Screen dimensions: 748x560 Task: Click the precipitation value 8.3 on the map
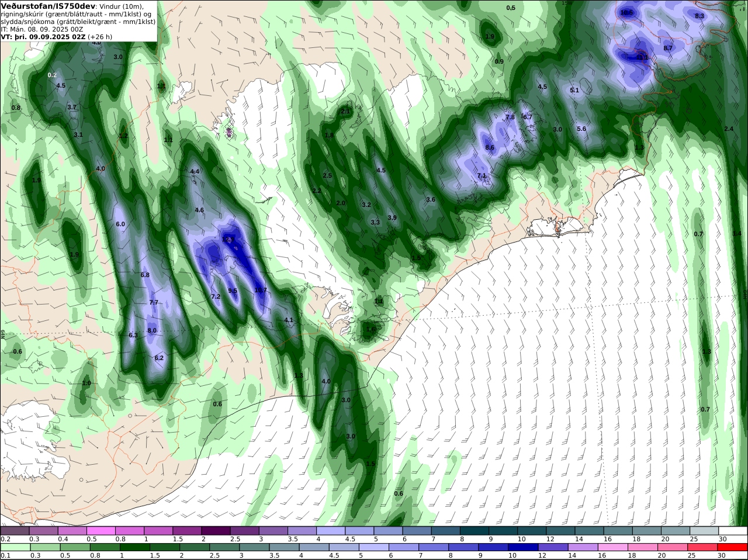click(x=699, y=16)
